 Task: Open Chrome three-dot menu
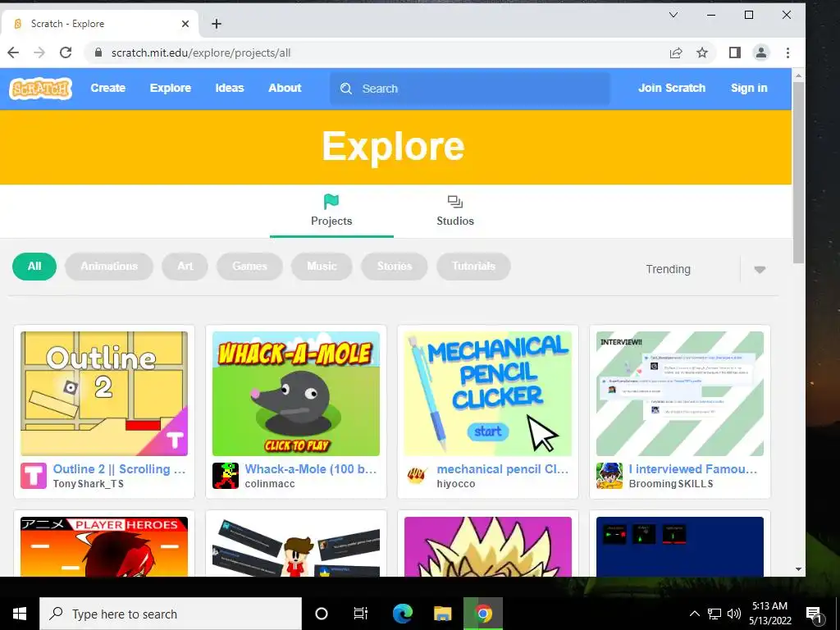(787, 52)
